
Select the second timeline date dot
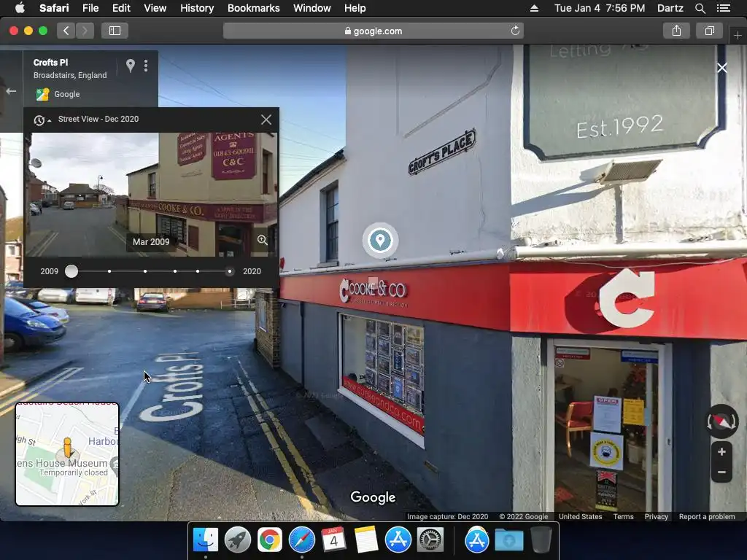click(109, 271)
